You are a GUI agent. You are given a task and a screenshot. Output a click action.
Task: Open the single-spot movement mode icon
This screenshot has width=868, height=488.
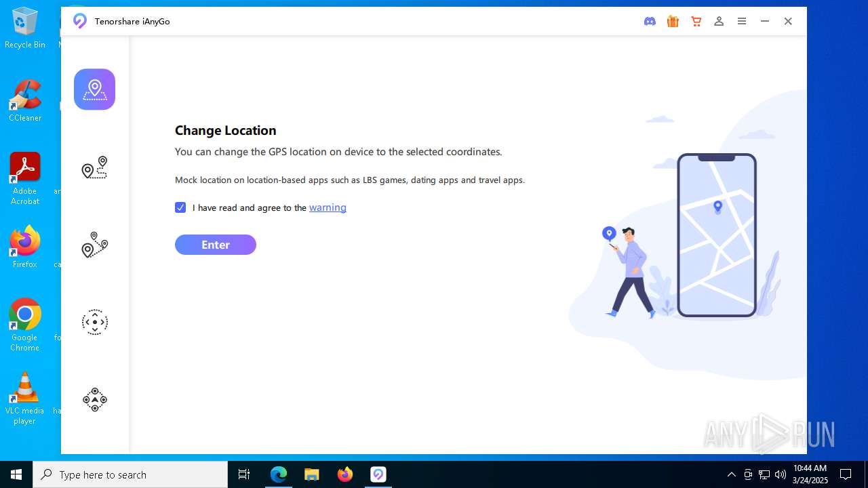coord(94,167)
